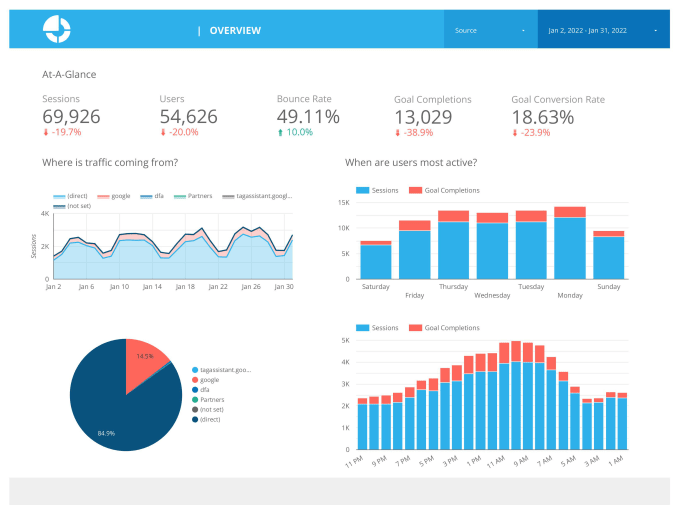This screenshot has height=505, width=680.
Task: Toggle the Partners series in line chart legend
Action: (193, 196)
